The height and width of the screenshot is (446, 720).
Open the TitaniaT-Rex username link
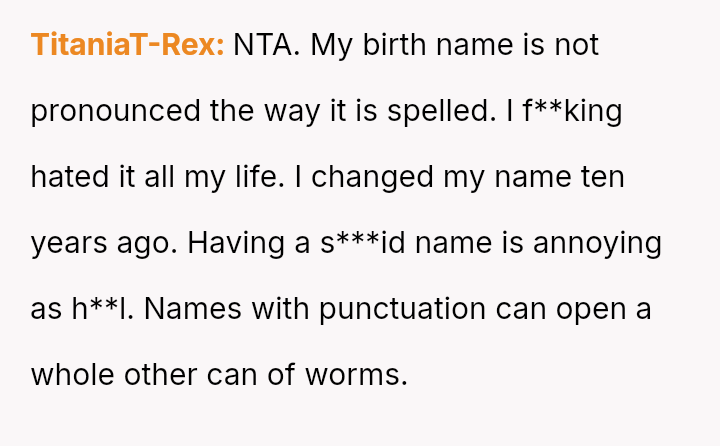coord(127,45)
